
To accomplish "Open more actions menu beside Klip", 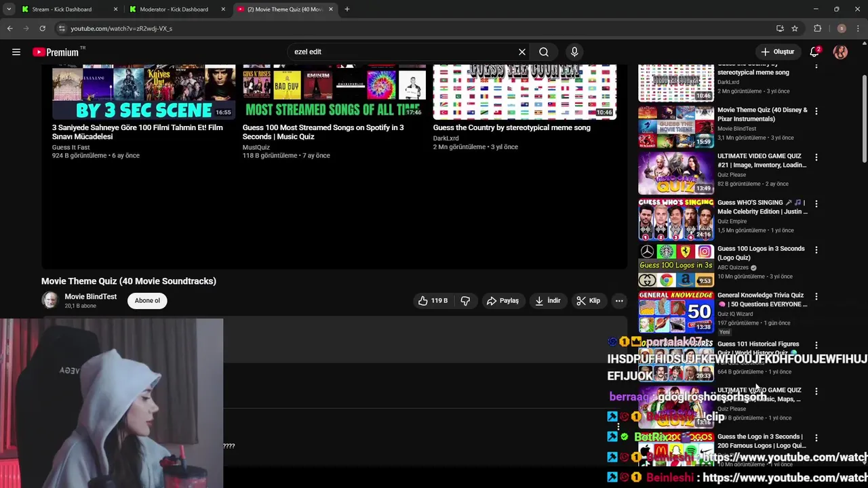I will pyautogui.click(x=619, y=301).
